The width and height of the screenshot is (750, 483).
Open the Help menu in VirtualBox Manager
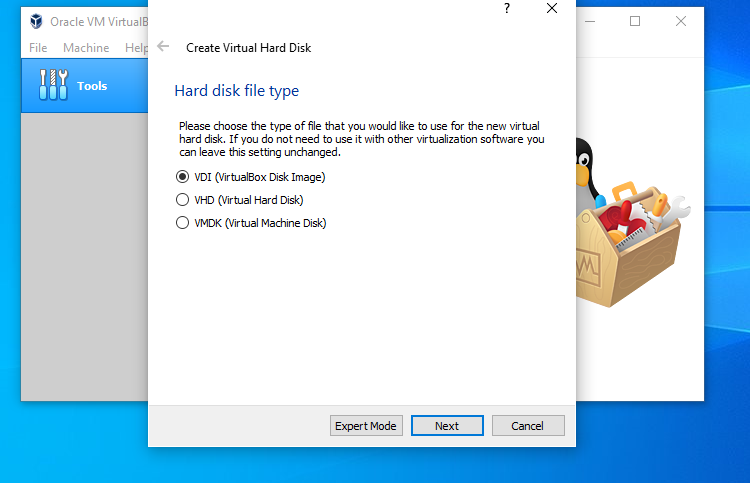[136, 48]
